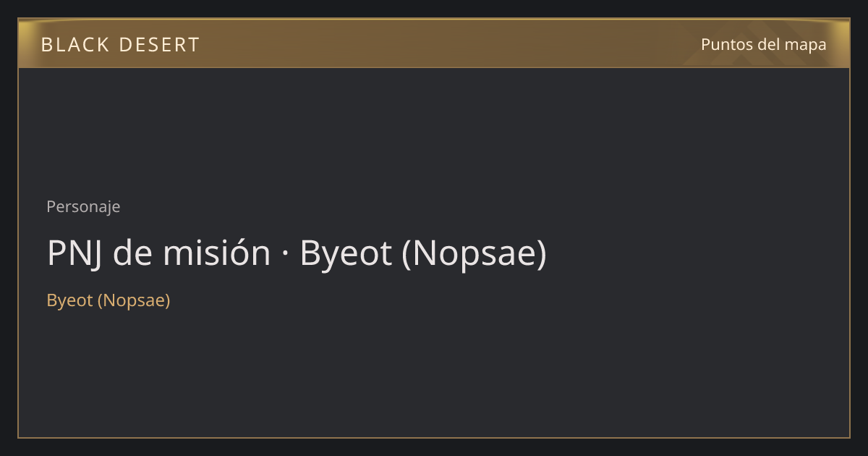The height and width of the screenshot is (456, 868).
Task: Click the PNJ de misión heading
Action: pos(297,253)
